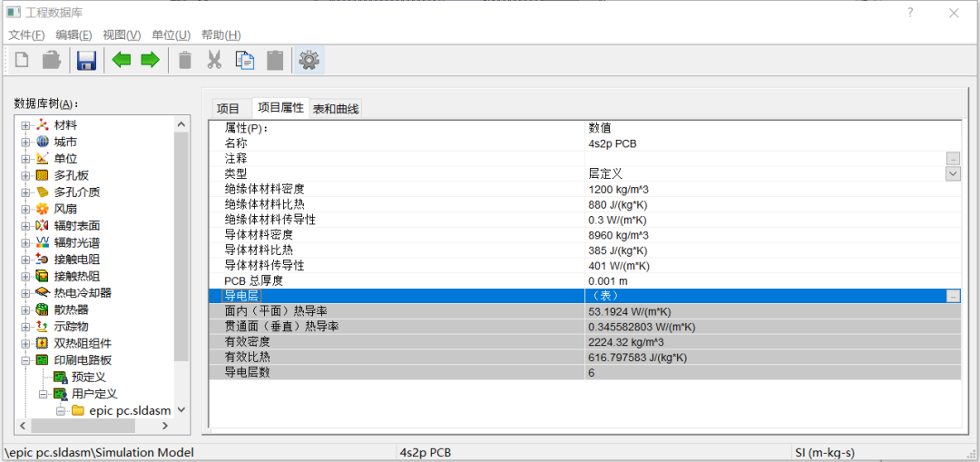Click the 散热器 heat sink icon
The width and height of the screenshot is (980, 462).
point(43,310)
